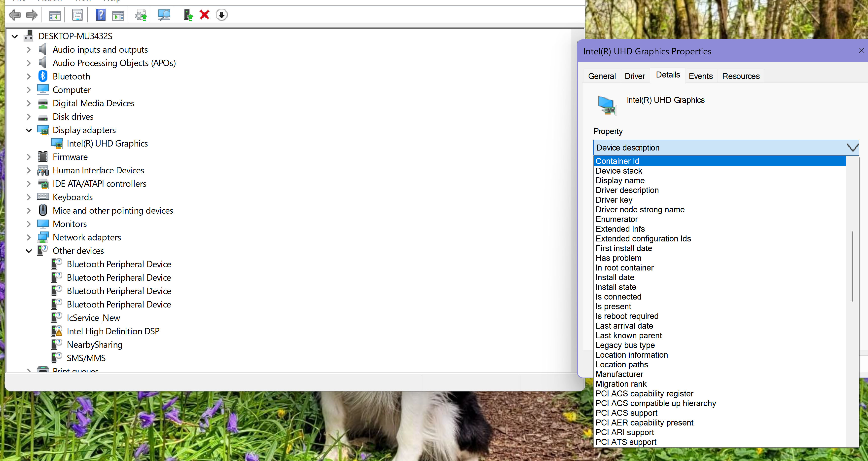Click Intel High Definition DSP warning icon
The height and width of the screenshot is (461, 868).
click(57, 331)
